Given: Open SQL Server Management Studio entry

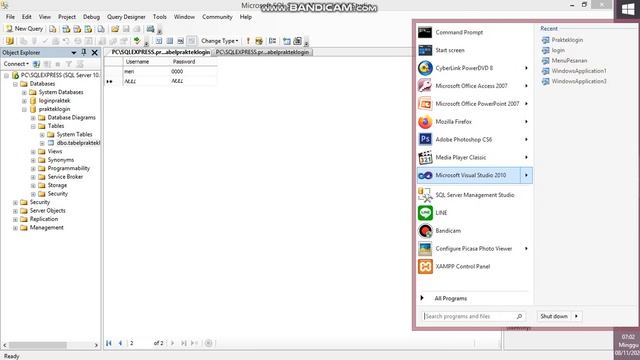Looking at the screenshot, I should [473, 195].
